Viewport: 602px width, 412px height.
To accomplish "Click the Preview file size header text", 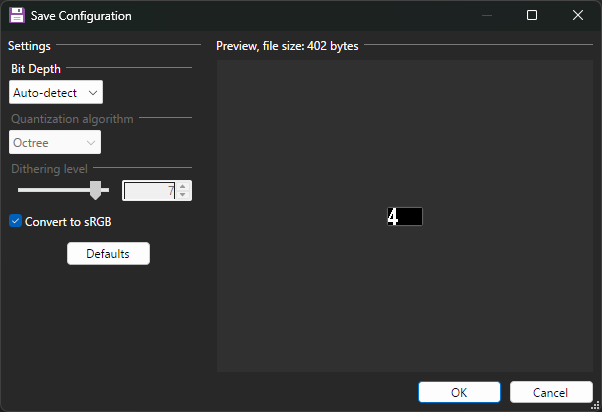I will click(x=287, y=46).
